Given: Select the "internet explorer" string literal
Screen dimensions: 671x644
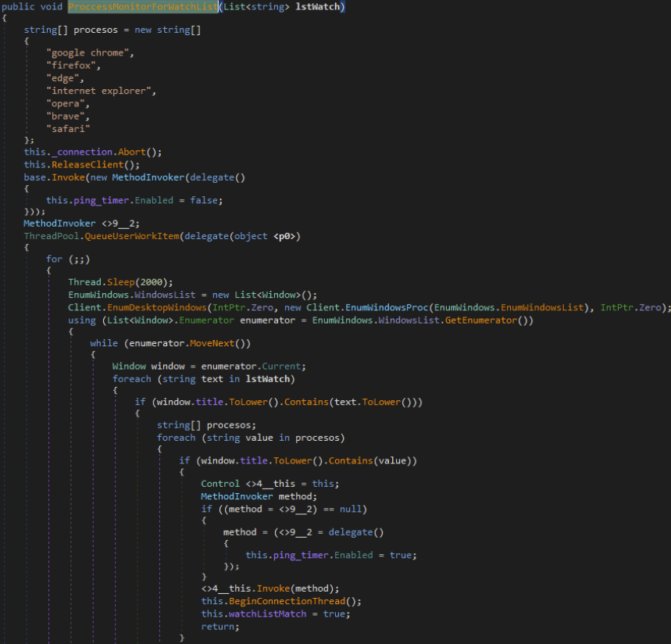Looking at the screenshot, I should coord(98,91).
